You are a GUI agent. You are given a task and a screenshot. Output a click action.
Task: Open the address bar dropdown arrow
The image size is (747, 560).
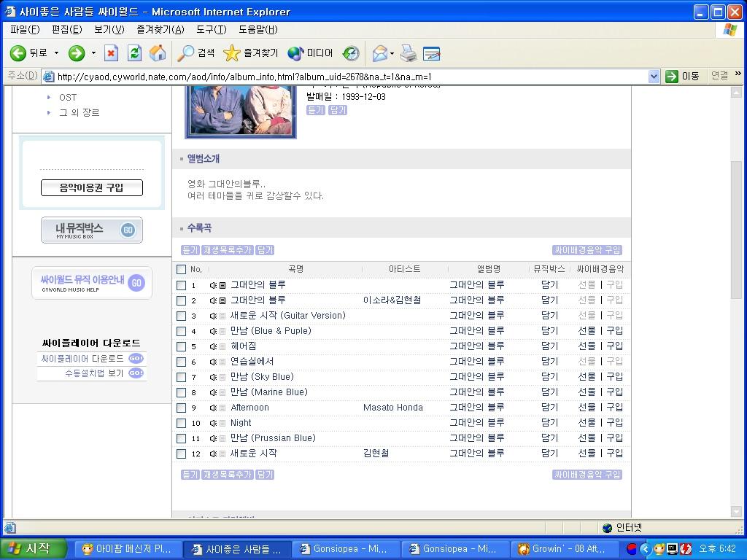click(x=654, y=76)
